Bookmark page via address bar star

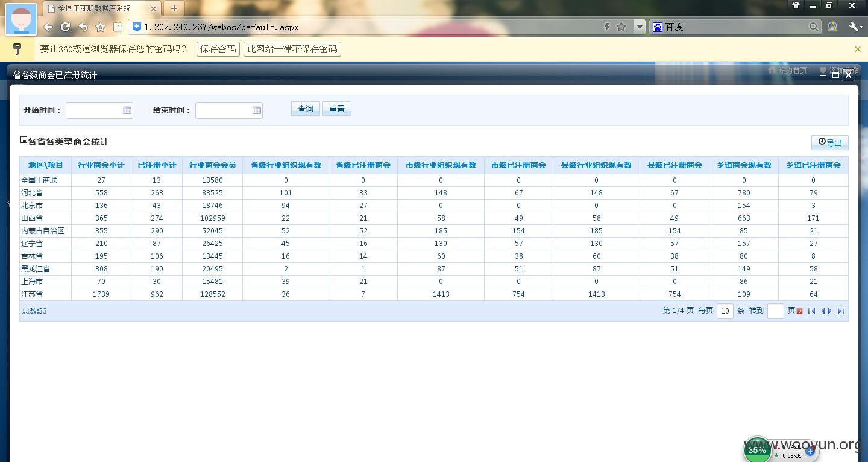(x=621, y=27)
